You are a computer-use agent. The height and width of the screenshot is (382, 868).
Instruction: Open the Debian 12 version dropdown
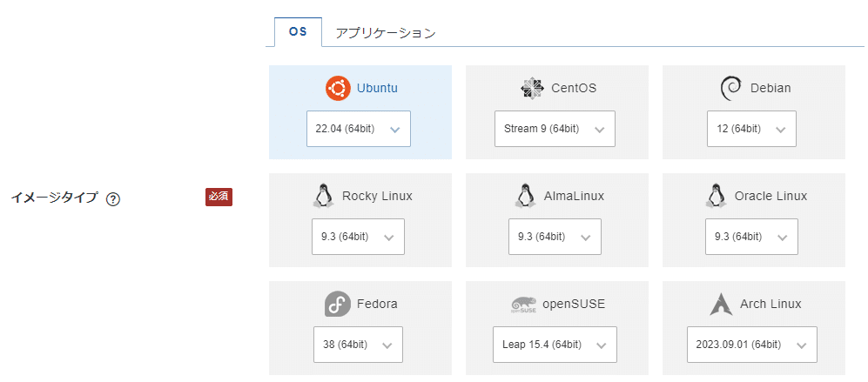[x=751, y=129]
